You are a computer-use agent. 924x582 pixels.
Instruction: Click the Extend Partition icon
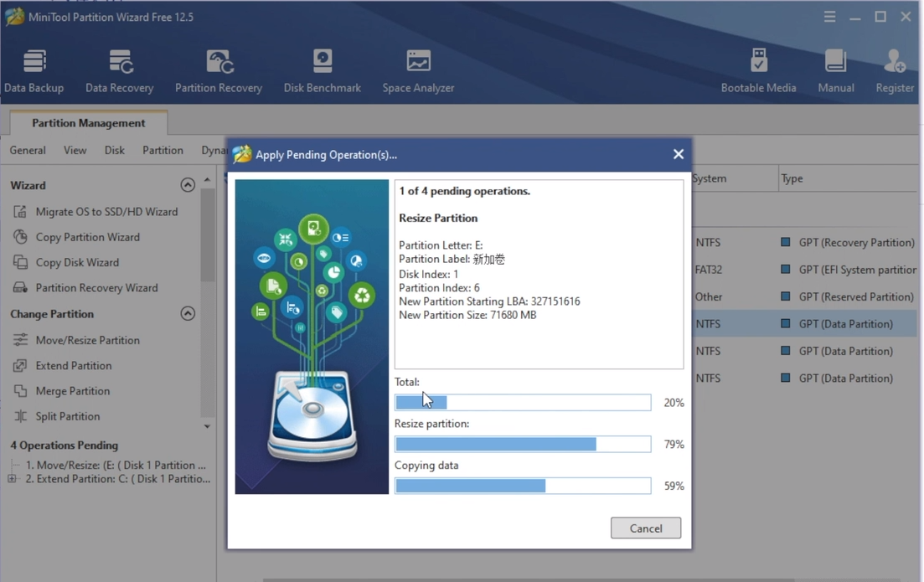click(x=20, y=365)
